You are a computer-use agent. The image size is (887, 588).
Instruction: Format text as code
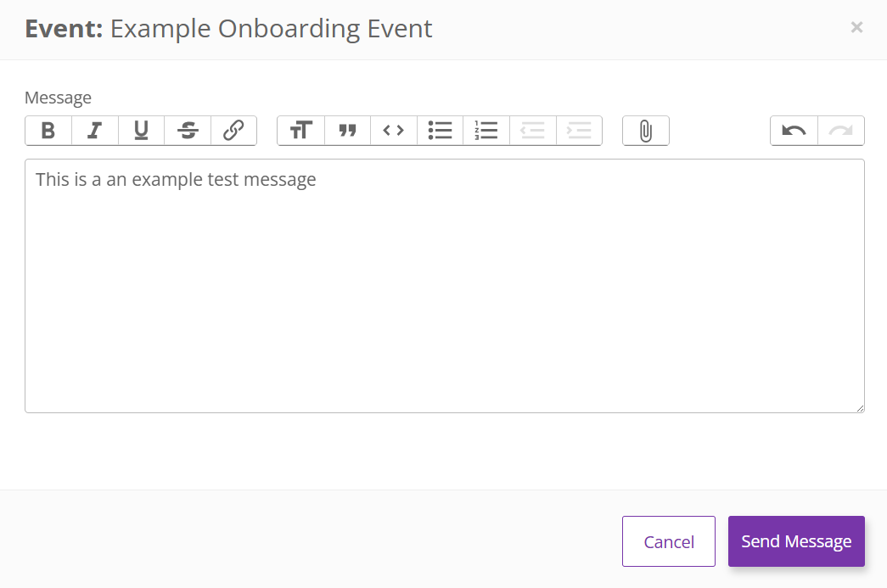click(394, 131)
